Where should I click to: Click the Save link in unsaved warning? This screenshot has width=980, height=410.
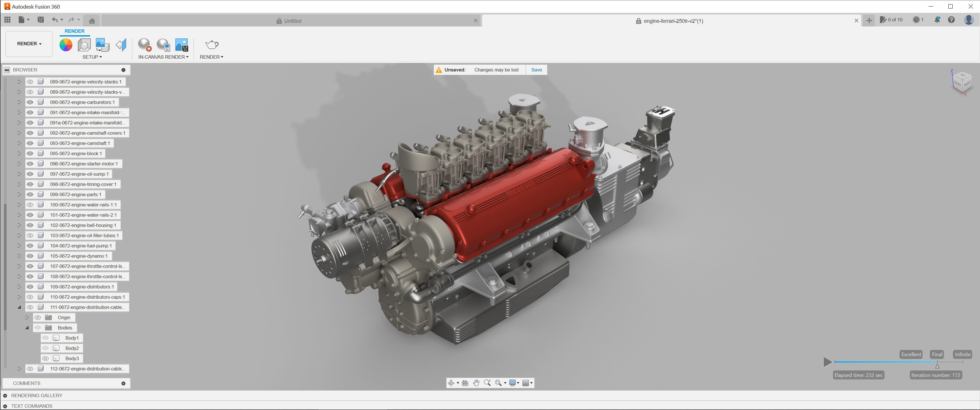click(536, 70)
